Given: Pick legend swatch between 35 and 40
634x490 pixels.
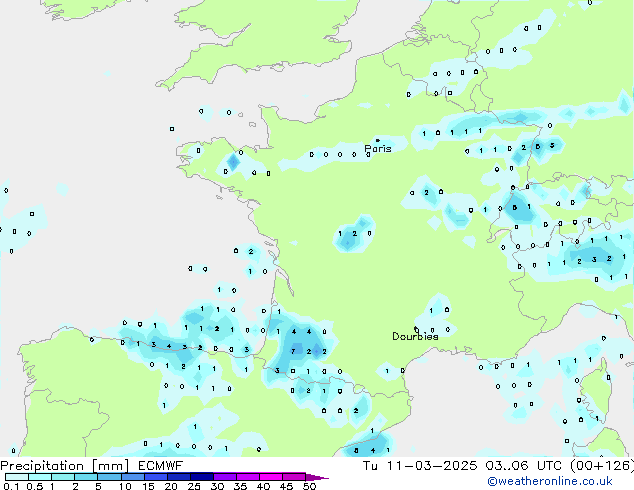Looking at the screenshot, I should pos(248,477).
